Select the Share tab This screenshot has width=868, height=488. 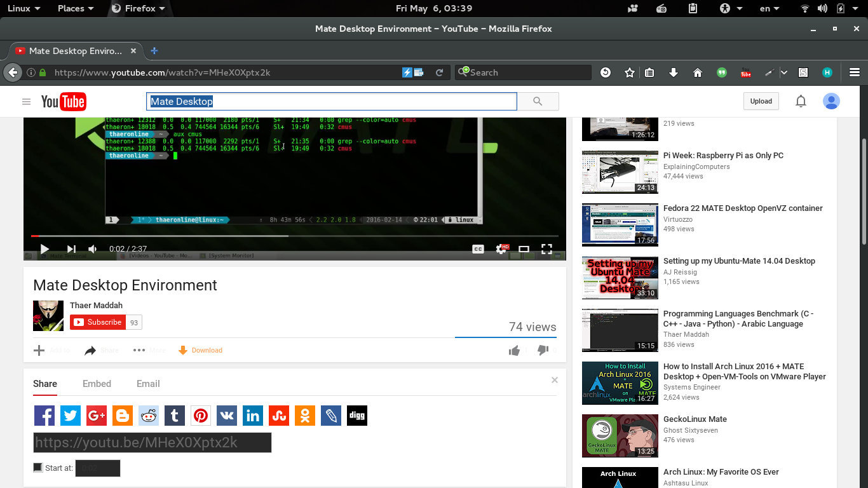click(45, 384)
